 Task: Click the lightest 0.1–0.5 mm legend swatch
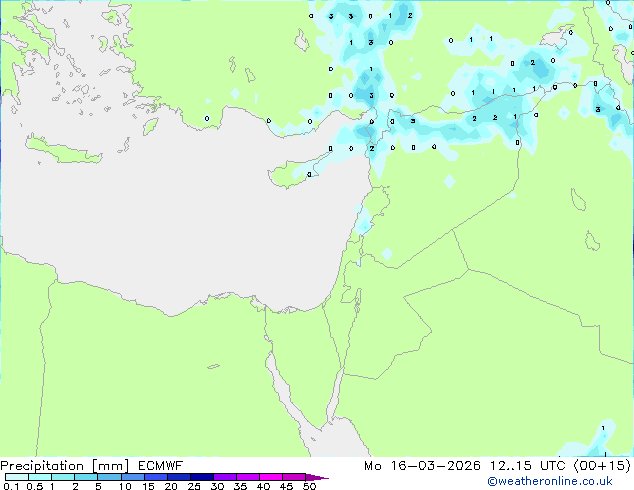pyautogui.click(x=17, y=477)
